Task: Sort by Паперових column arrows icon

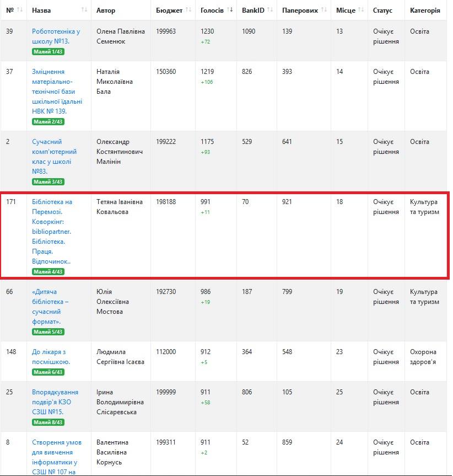Action: [x=324, y=10]
